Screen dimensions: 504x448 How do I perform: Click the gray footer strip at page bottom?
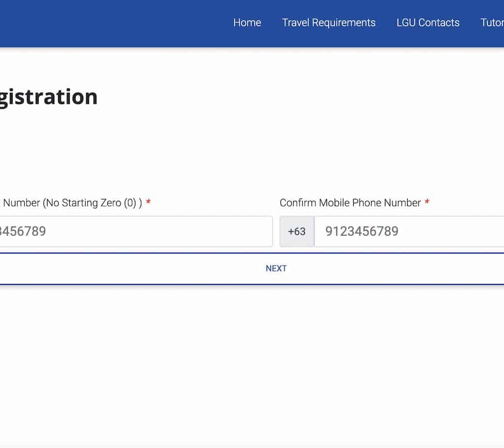pos(252,444)
